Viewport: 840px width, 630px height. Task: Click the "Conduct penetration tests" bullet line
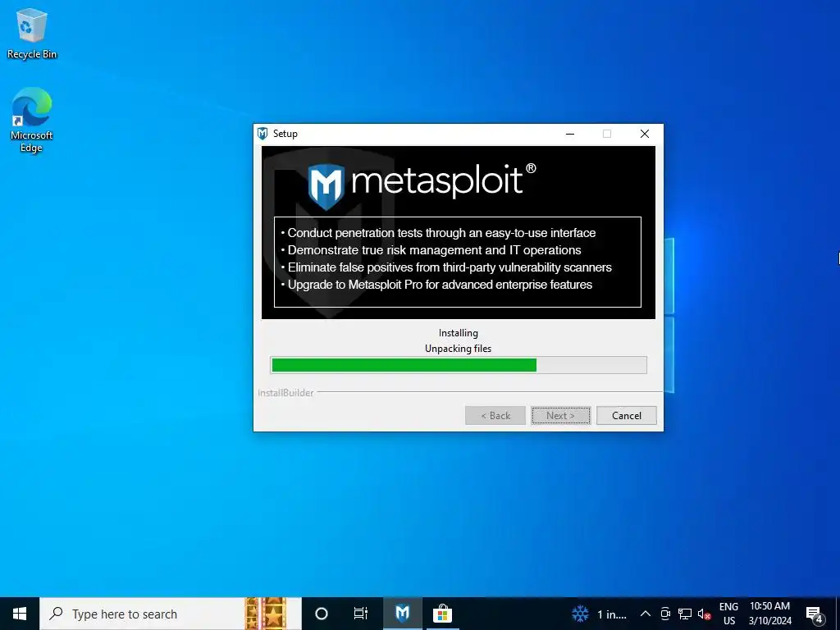pyautogui.click(x=438, y=233)
